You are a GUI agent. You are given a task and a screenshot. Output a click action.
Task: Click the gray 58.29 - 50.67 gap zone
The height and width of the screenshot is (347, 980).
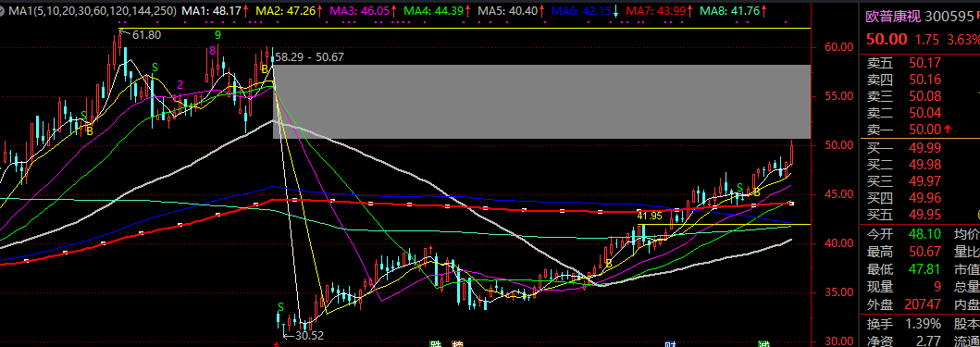tap(541, 101)
